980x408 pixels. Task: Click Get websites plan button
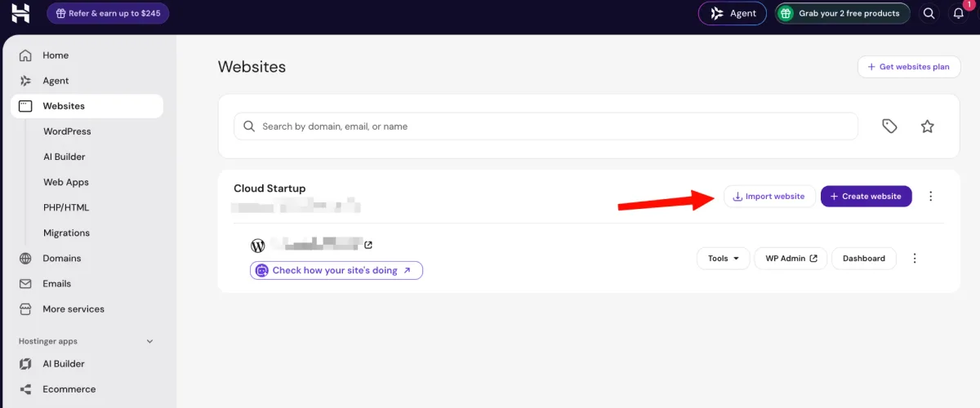(x=909, y=67)
